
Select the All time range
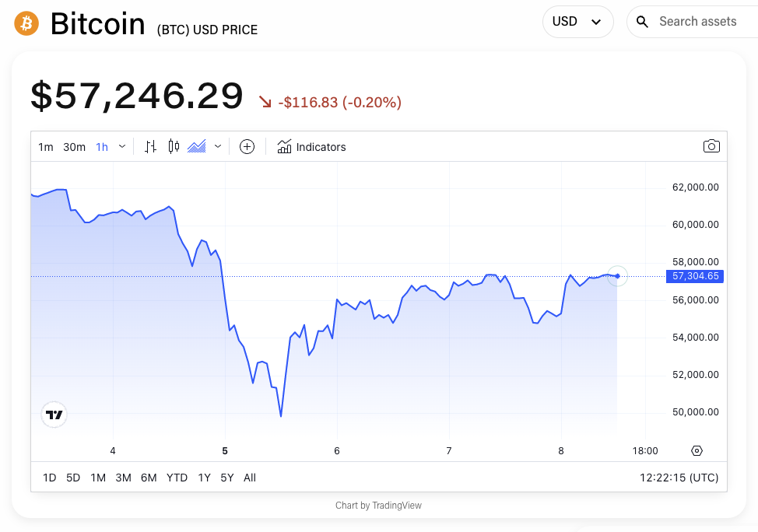click(249, 478)
